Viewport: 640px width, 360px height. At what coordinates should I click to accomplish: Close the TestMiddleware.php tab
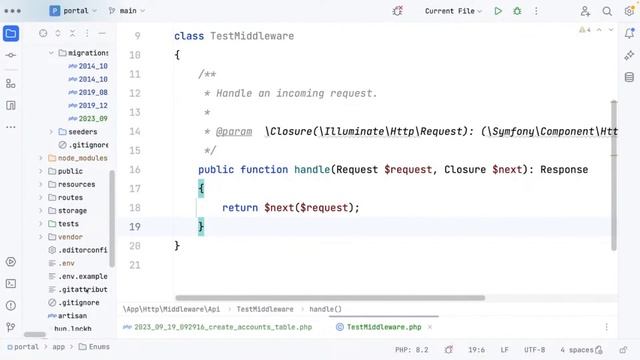[x=430, y=327]
